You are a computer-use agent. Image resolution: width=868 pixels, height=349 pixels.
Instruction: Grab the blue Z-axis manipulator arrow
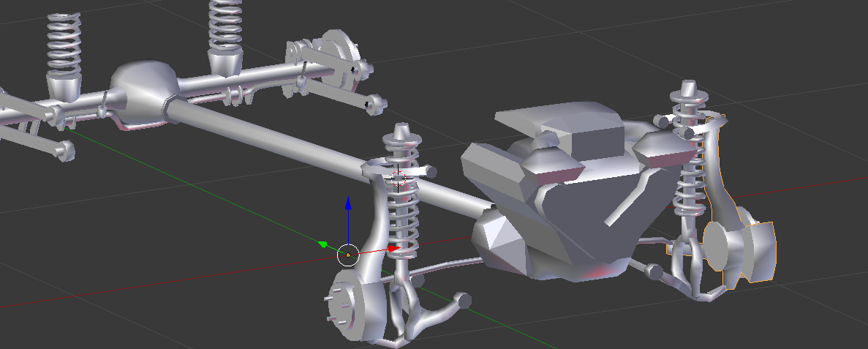pyautogui.click(x=347, y=203)
